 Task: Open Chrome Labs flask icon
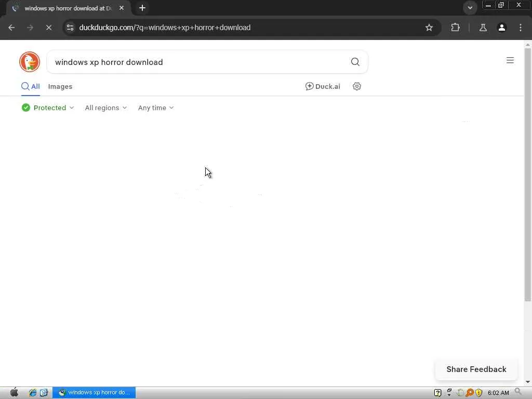pos(483,28)
